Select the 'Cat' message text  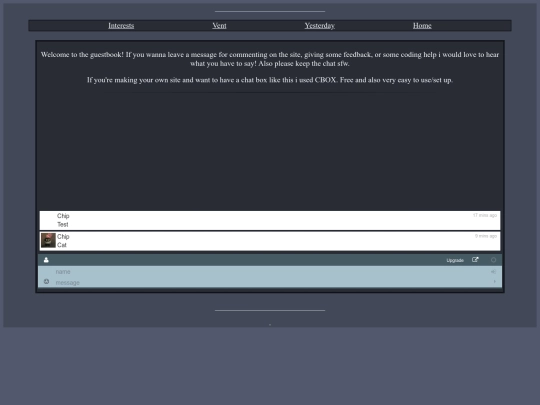[x=62, y=245]
